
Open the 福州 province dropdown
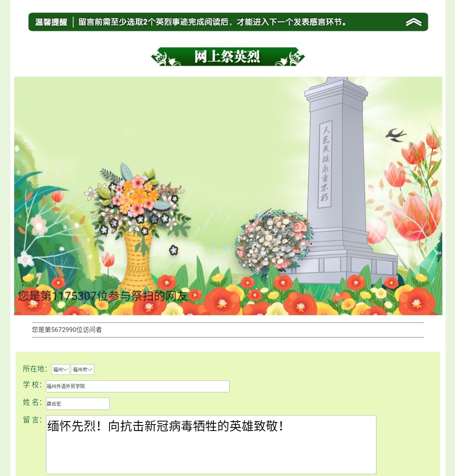tap(61, 370)
